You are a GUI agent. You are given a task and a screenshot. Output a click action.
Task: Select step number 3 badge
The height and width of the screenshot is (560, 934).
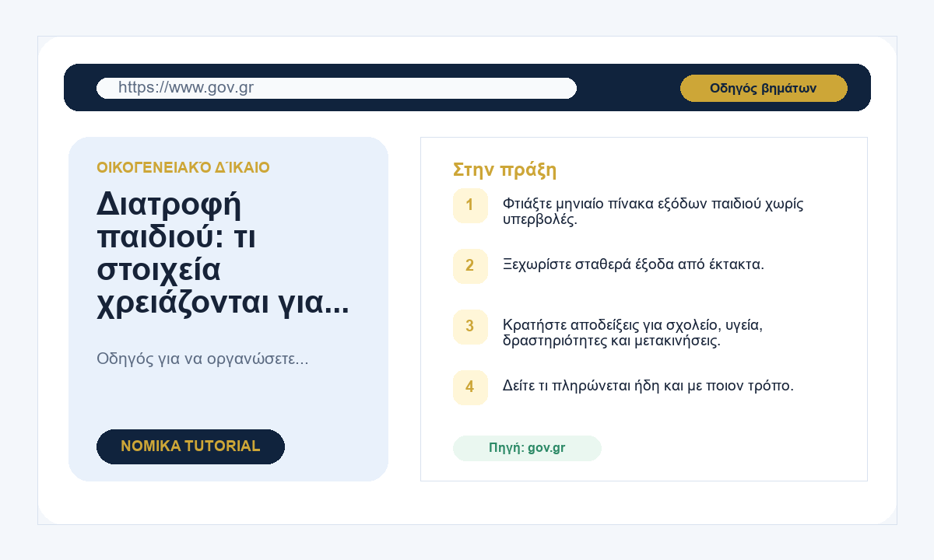pos(470,327)
